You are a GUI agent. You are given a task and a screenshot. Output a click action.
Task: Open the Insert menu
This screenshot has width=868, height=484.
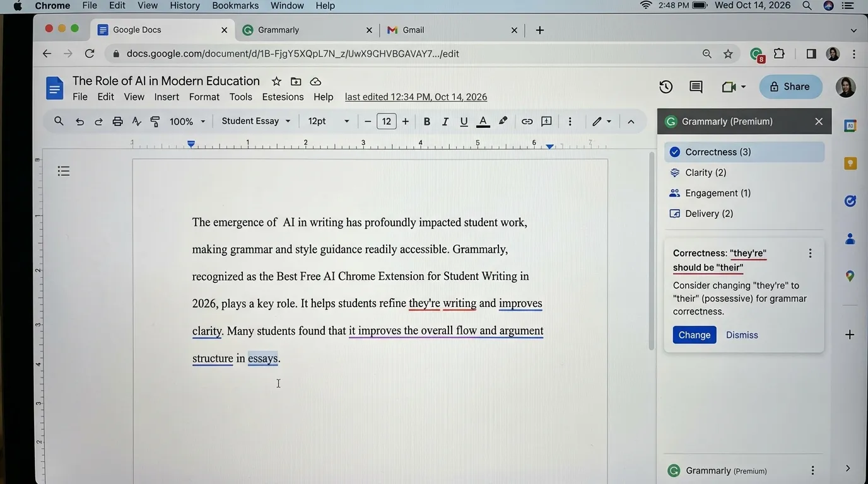click(167, 97)
